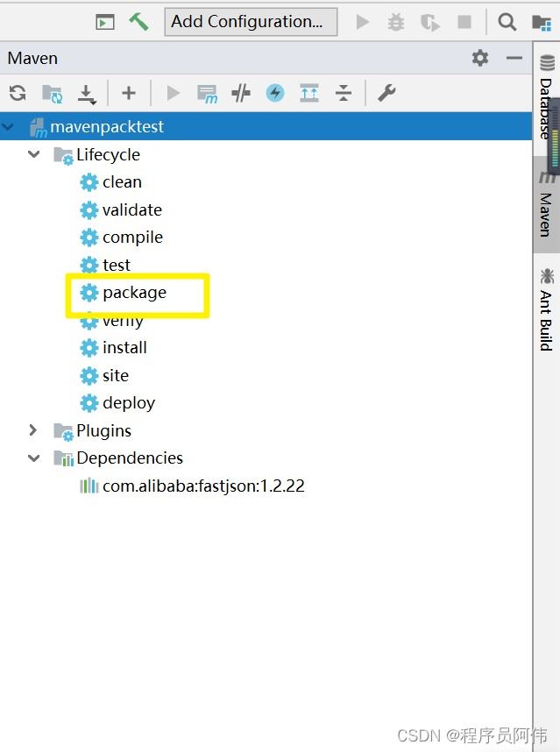Click the Build project hammer icon
This screenshot has height=752, width=560.
[x=138, y=22]
